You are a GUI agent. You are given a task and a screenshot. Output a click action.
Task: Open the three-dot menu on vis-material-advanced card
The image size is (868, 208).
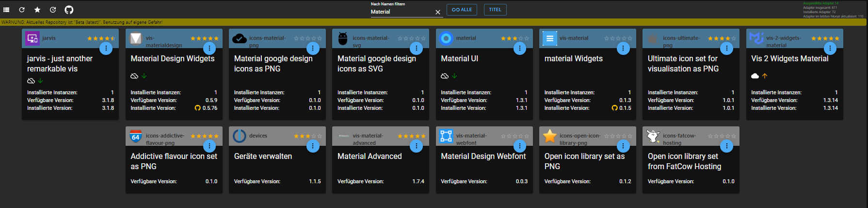coord(416,146)
